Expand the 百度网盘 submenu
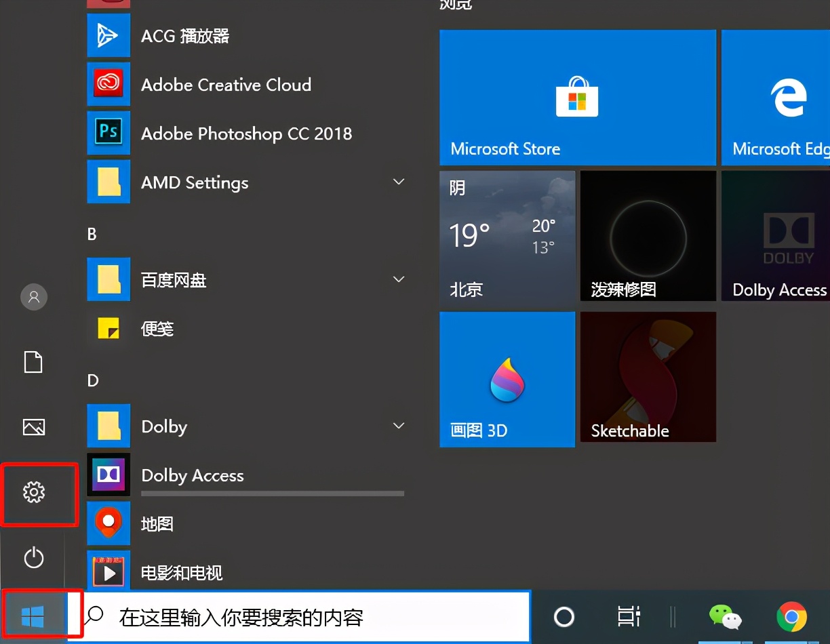 [398, 279]
